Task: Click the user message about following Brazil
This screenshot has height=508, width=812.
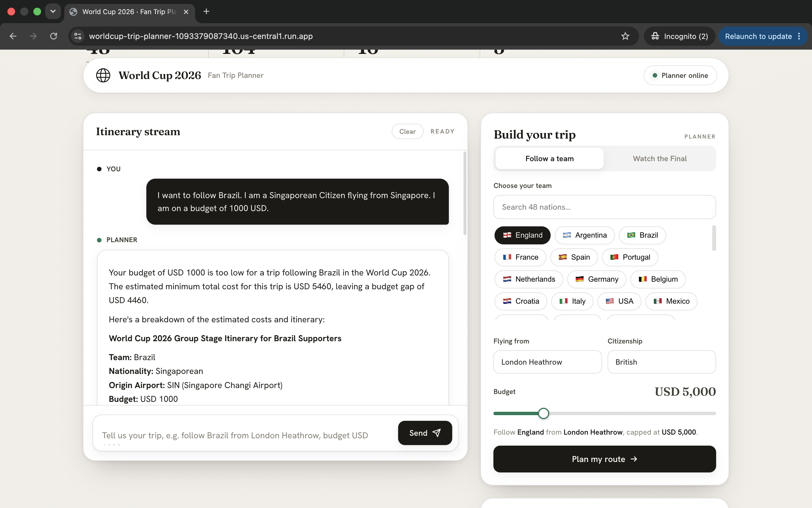Action: point(297,202)
